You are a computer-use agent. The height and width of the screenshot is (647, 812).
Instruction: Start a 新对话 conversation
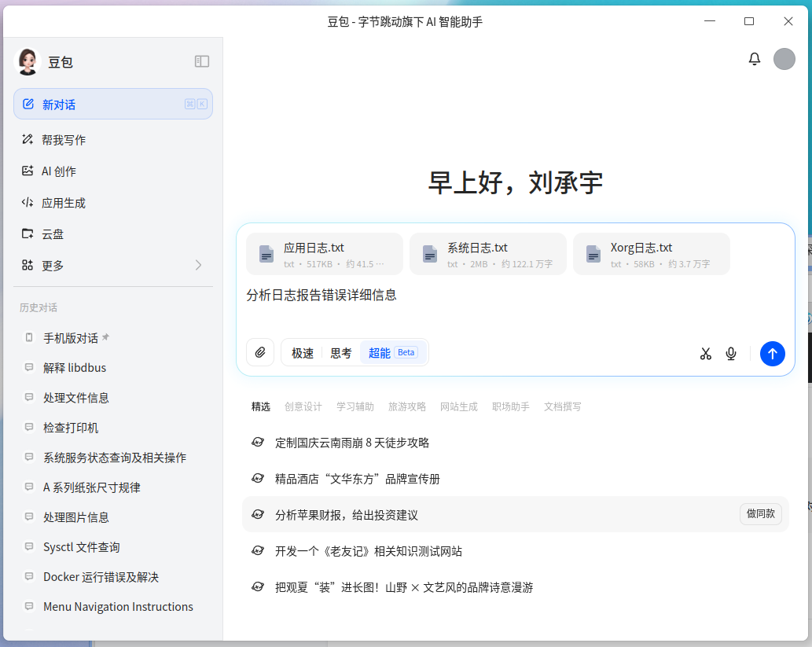[113, 104]
